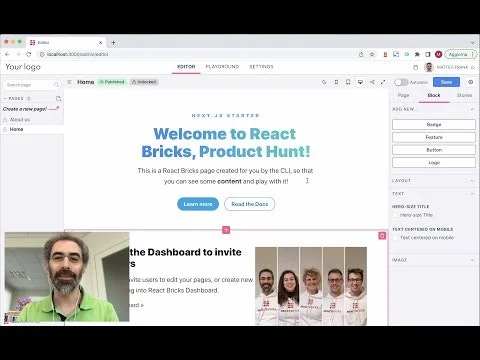Click the browser back arrow
The image size is (480, 360).
7,54
